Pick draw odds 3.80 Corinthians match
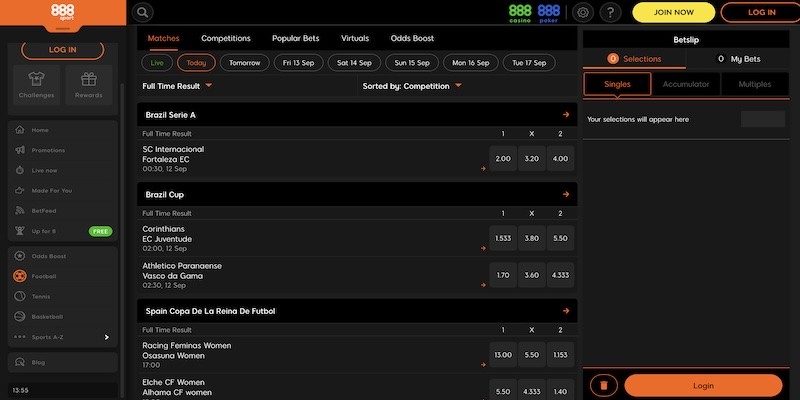Image resolution: width=800 pixels, height=400 pixels. 532,238
